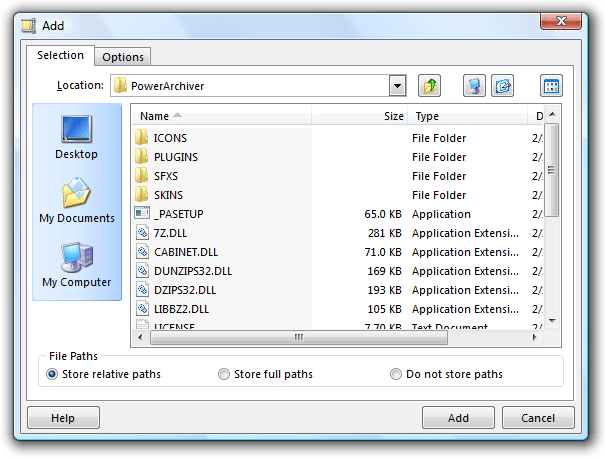Click the SKINS folder name
605x458 pixels.
click(168, 195)
